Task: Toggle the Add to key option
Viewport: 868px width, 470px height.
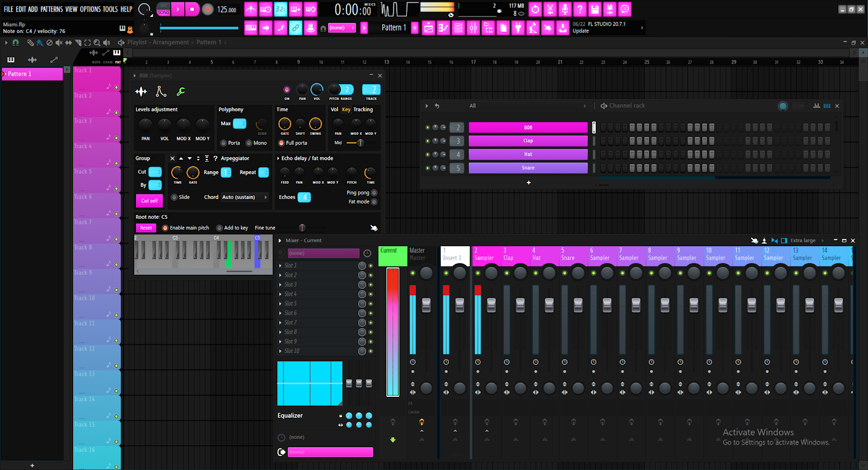Action: (232, 228)
